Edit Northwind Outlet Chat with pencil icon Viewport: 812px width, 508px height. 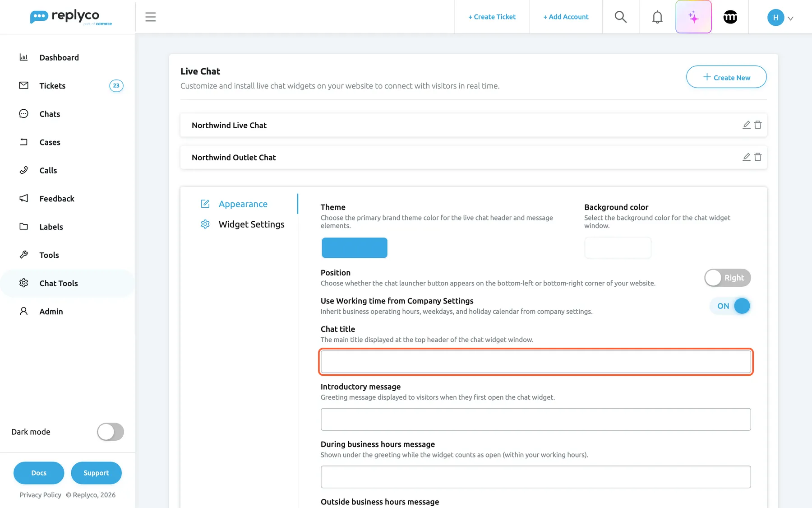747,157
